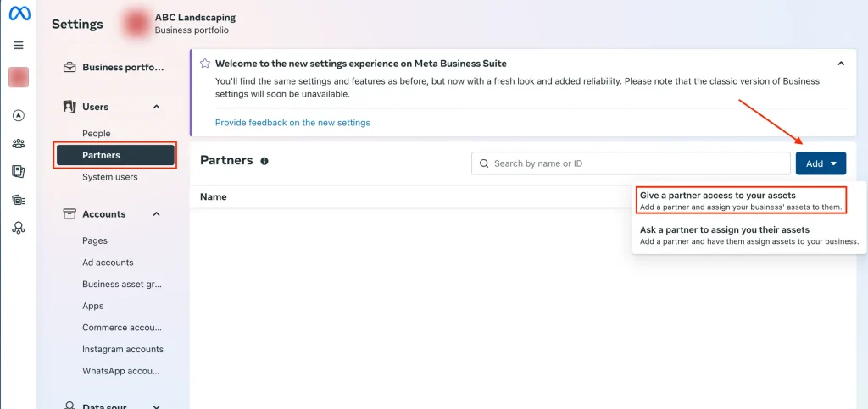The height and width of the screenshot is (409, 868).
Task: Select Ask a partner to assign you their assets
Action: (x=749, y=235)
